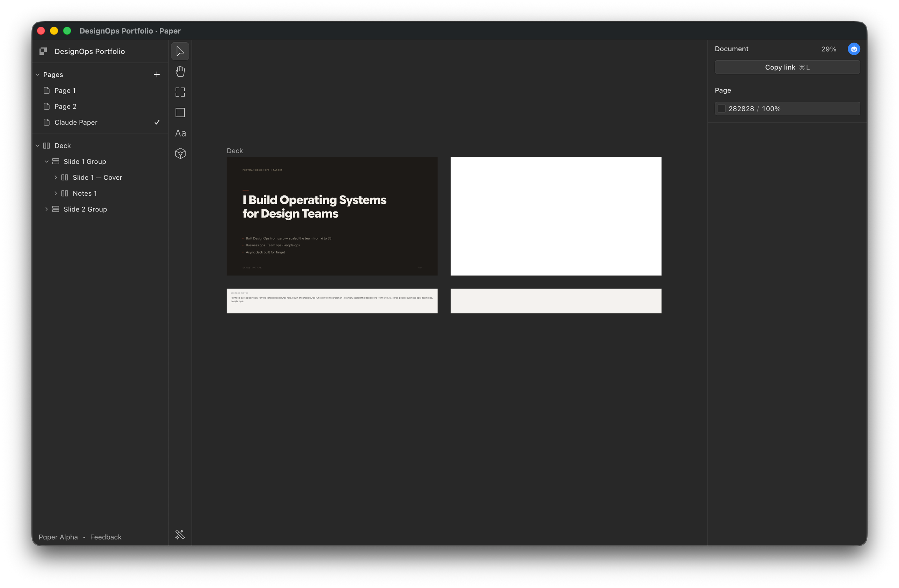Open the Components cube tool
The height and width of the screenshot is (588, 899).
pos(180,153)
